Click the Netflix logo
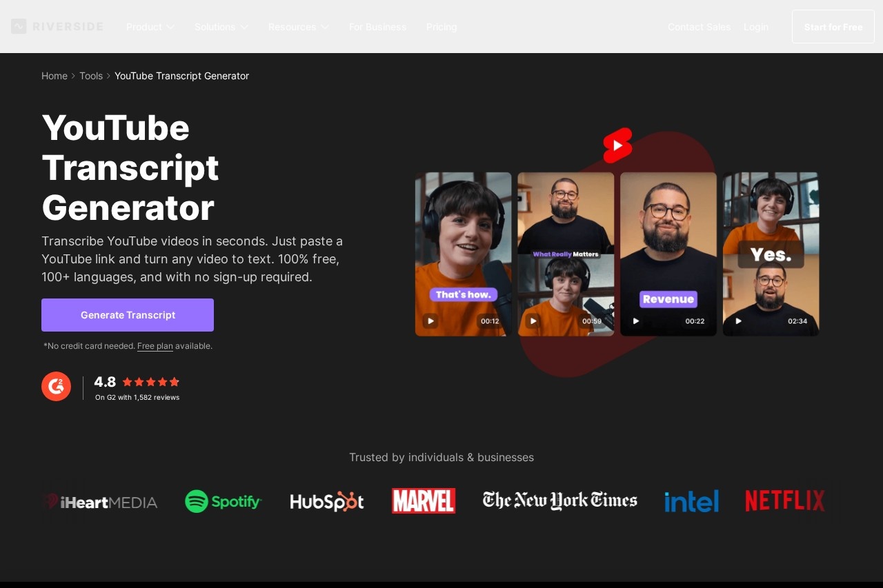Image resolution: width=883 pixels, height=588 pixels. click(784, 500)
